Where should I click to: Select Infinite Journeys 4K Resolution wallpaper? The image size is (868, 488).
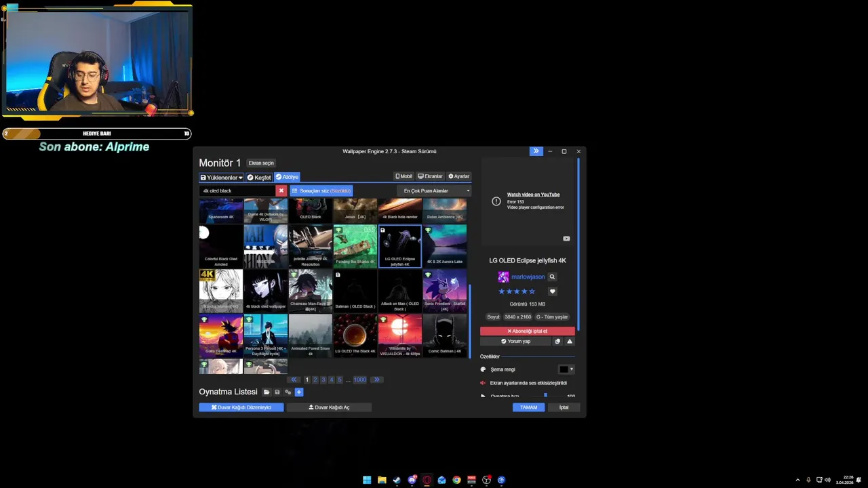(x=311, y=246)
